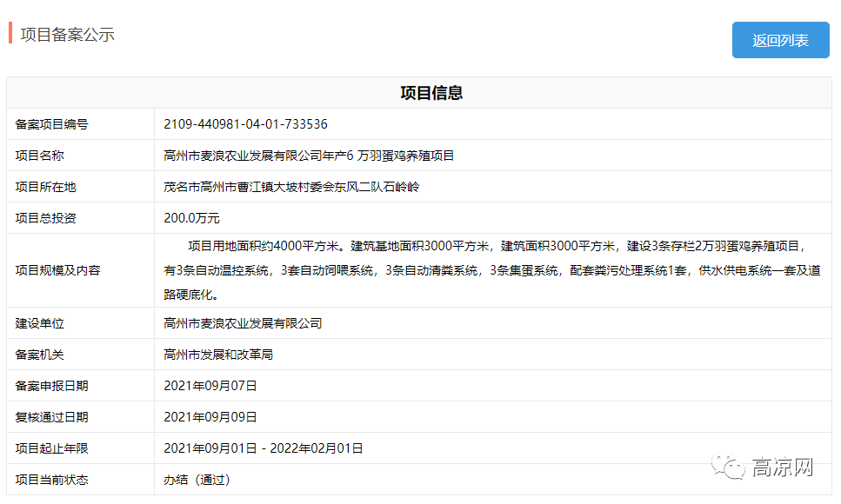Select the date 2021年09月07日
This screenshot has height=504, width=841.
pos(210,386)
